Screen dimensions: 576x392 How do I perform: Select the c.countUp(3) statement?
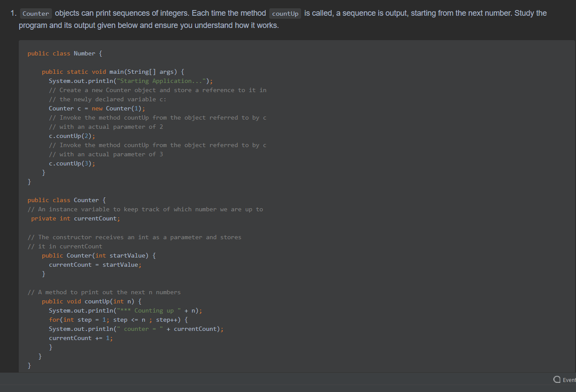72,163
